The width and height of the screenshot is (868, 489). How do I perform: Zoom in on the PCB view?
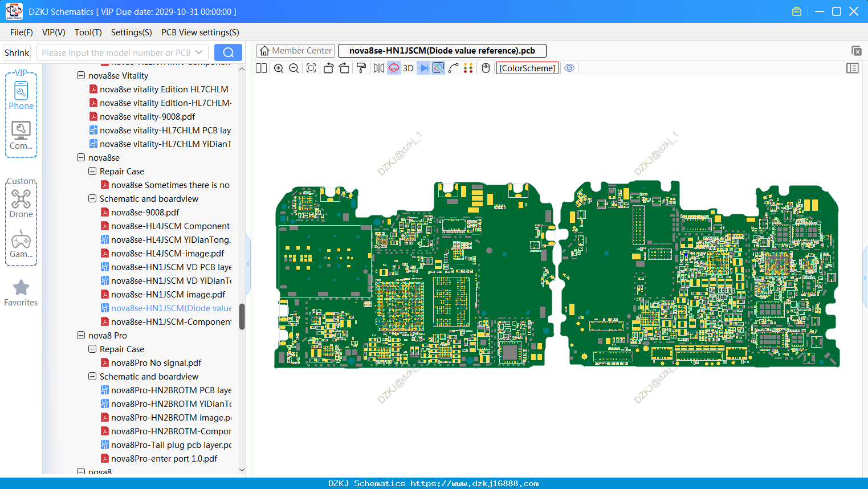[279, 68]
